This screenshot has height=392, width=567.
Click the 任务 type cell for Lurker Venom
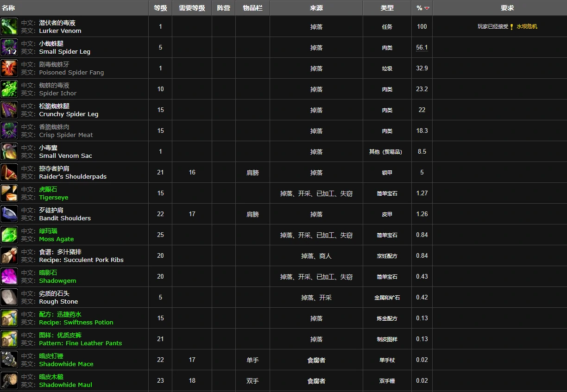387,27
